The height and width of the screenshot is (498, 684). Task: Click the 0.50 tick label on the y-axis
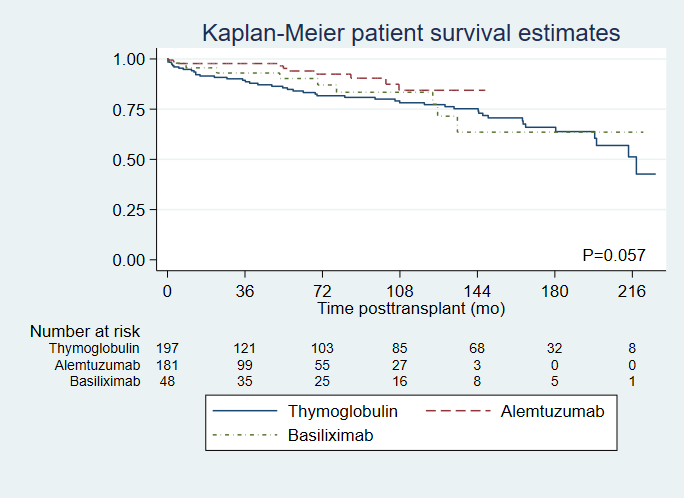click(131, 159)
